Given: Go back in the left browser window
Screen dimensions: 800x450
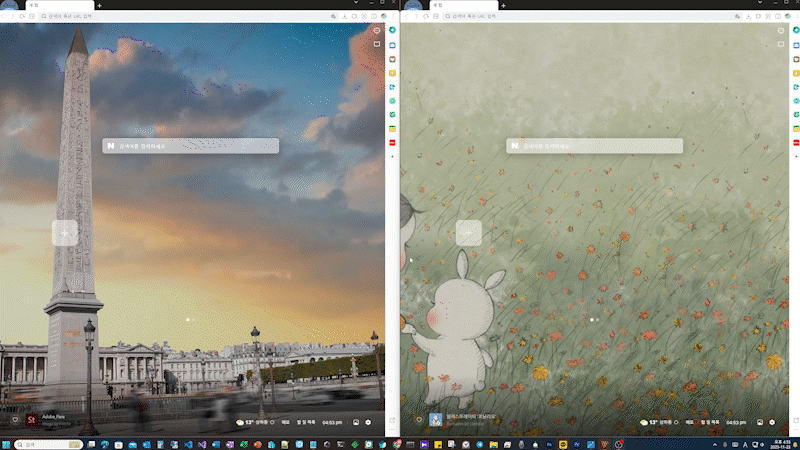Looking at the screenshot, I should click(3, 16).
